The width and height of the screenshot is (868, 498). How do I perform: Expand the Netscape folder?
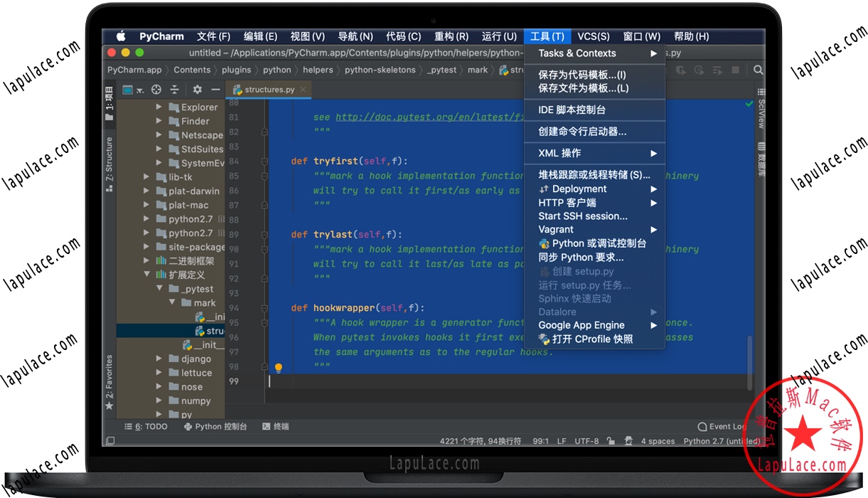pyautogui.click(x=159, y=135)
